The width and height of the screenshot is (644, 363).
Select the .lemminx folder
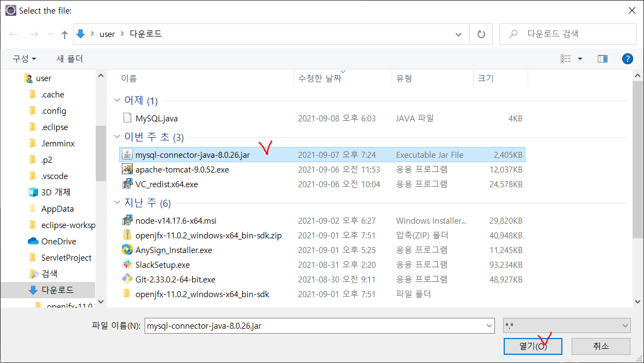(58, 144)
